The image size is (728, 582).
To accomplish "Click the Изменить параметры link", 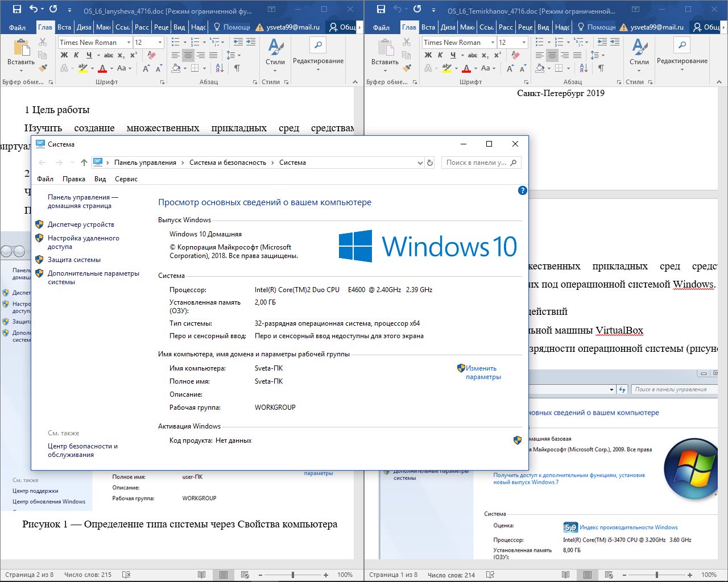I will click(483, 372).
